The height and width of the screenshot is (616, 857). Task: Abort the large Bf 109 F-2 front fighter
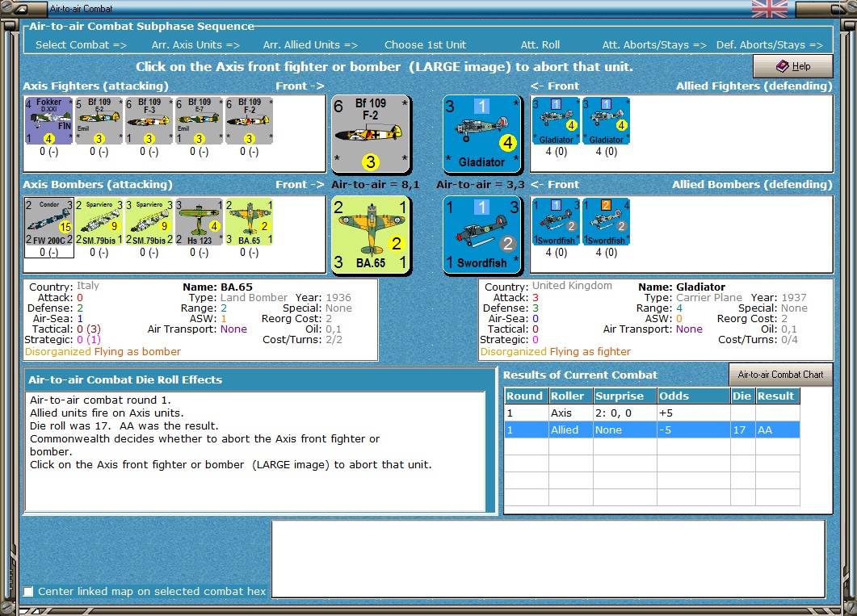click(x=371, y=134)
